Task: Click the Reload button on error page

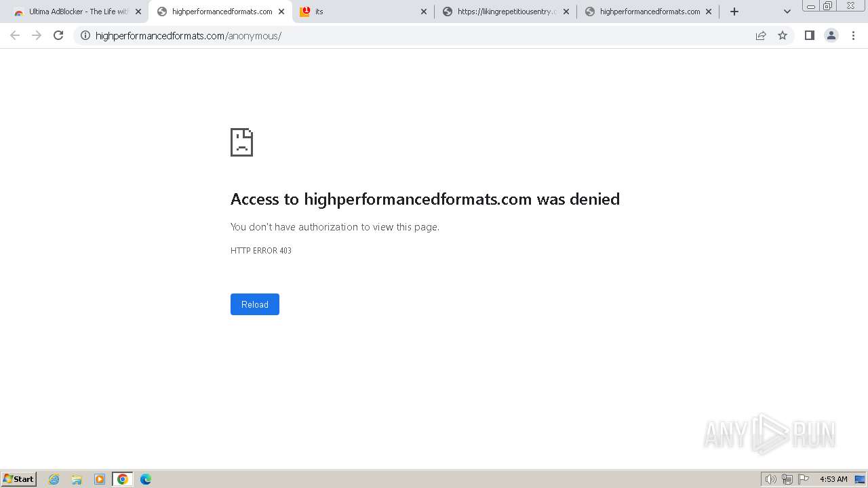Action: pos(255,304)
